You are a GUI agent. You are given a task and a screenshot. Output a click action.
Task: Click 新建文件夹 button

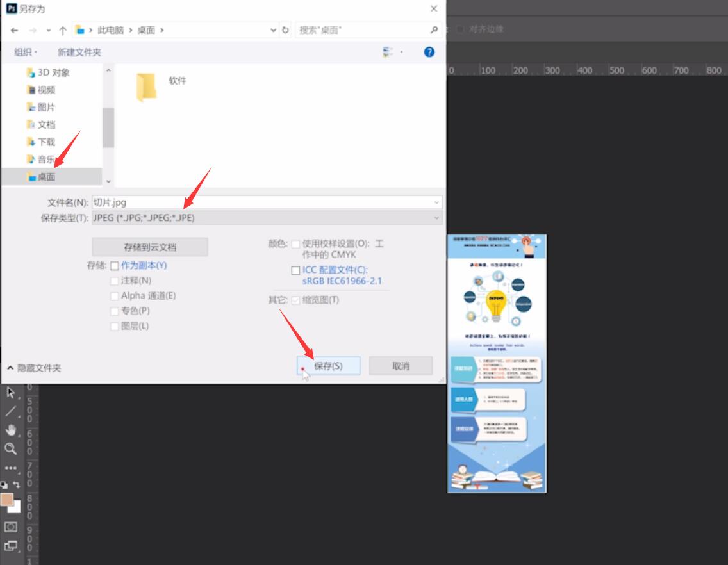pos(79,52)
